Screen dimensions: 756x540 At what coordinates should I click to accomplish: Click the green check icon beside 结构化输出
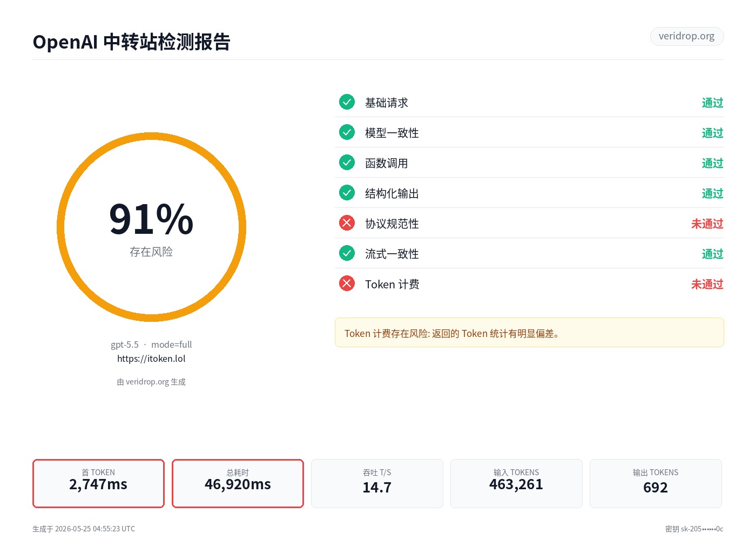point(347,192)
